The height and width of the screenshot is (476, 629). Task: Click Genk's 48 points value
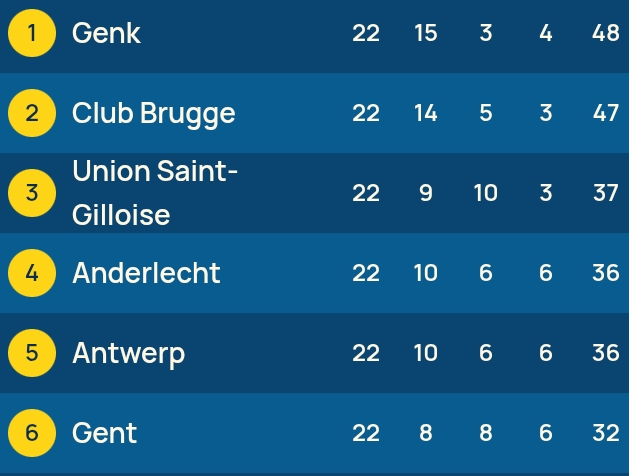coord(606,33)
